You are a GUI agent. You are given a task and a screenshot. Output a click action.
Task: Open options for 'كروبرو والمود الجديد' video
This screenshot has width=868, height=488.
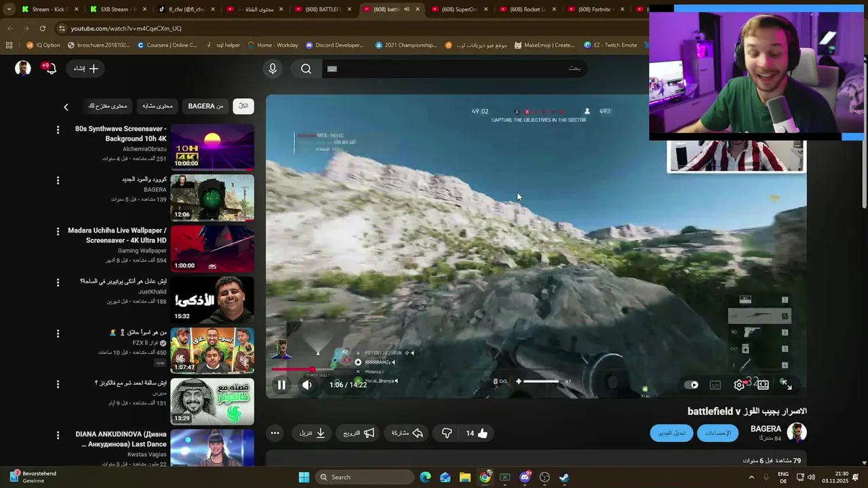pos(58,180)
